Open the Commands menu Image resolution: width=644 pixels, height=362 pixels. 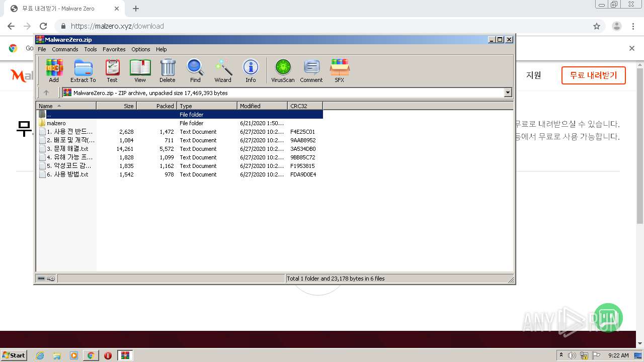[65, 49]
